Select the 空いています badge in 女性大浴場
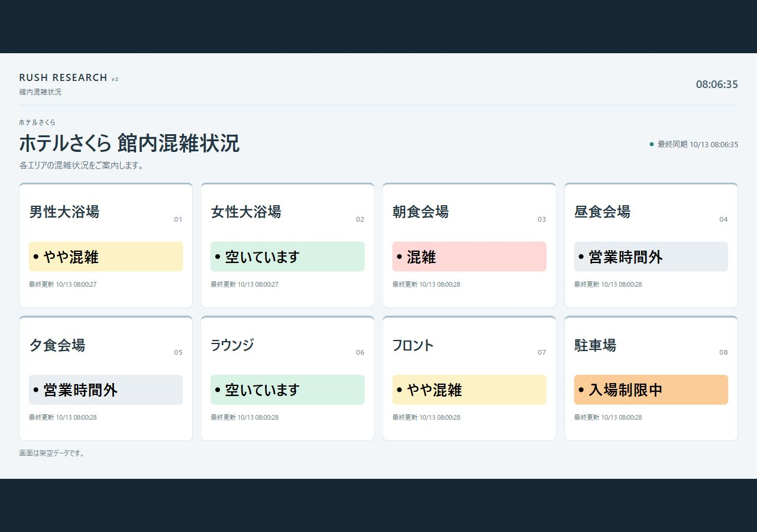This screenshot has width=757, height=532. click(x=287, y=257)
